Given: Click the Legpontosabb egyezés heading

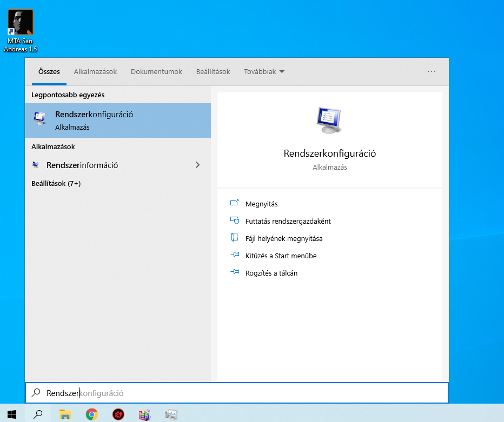Looking at the screenshot, I should [68, 95].
